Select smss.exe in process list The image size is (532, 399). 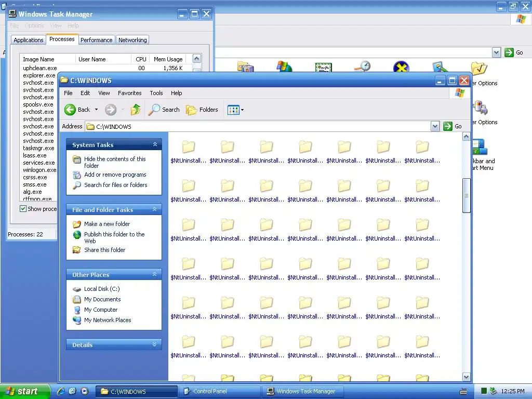pos(35,184)
